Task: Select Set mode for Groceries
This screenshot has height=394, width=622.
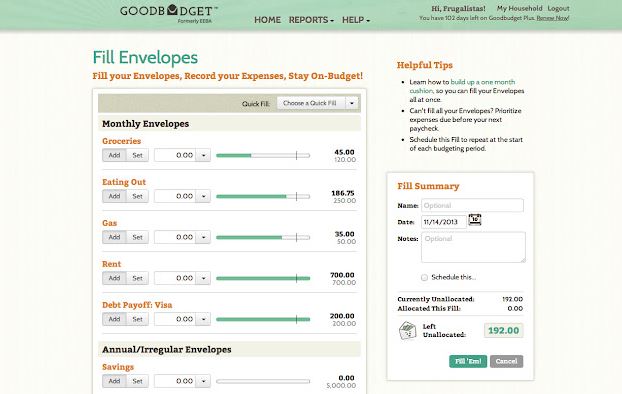Action: [137, 155]
